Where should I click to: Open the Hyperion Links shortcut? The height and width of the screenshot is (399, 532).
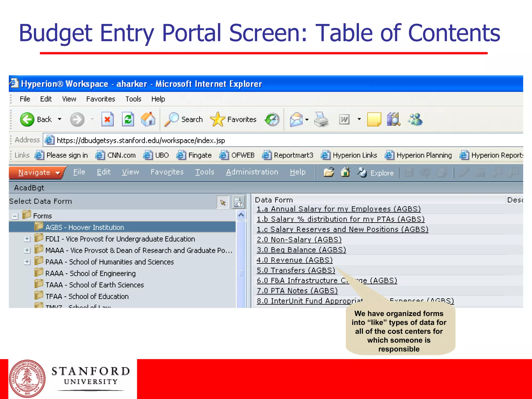click(x=349, y=155)
